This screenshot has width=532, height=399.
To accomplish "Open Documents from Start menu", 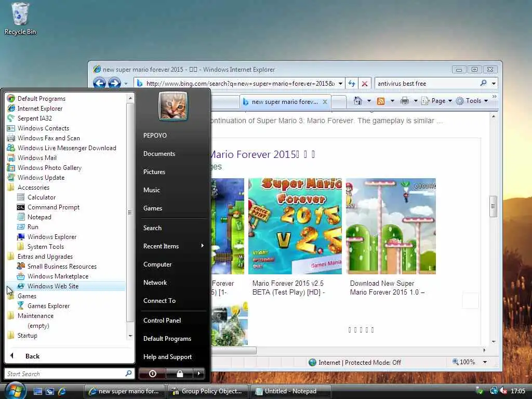I will coord(159,154).
